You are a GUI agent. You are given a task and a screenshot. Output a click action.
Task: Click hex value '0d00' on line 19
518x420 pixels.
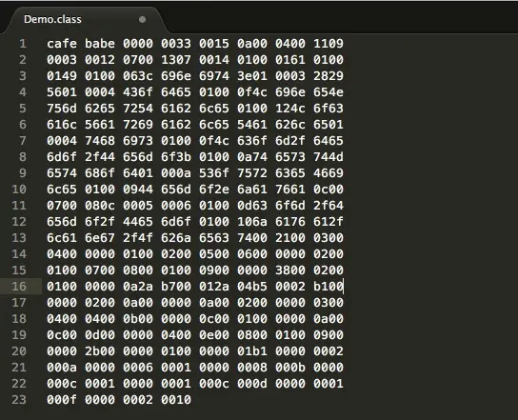100,334
